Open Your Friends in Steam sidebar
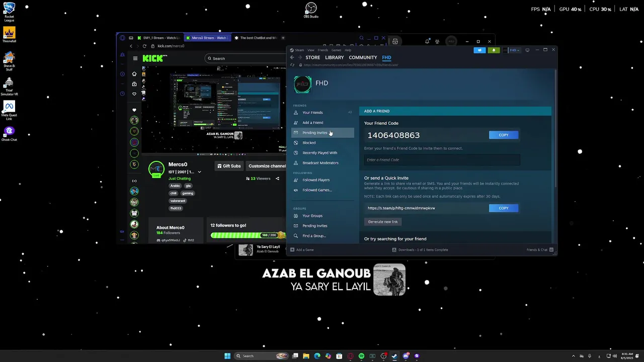This screenshot has width=644, height=362. coord(323,113)
